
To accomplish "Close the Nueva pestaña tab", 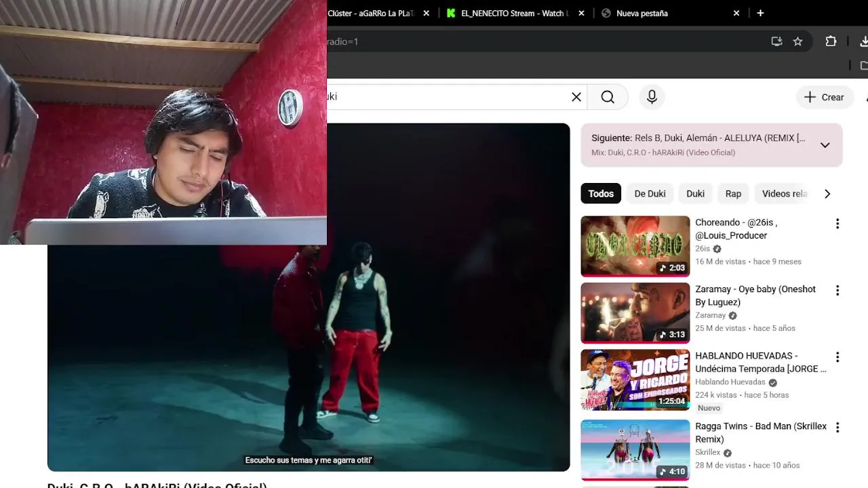I will point(736,13).
